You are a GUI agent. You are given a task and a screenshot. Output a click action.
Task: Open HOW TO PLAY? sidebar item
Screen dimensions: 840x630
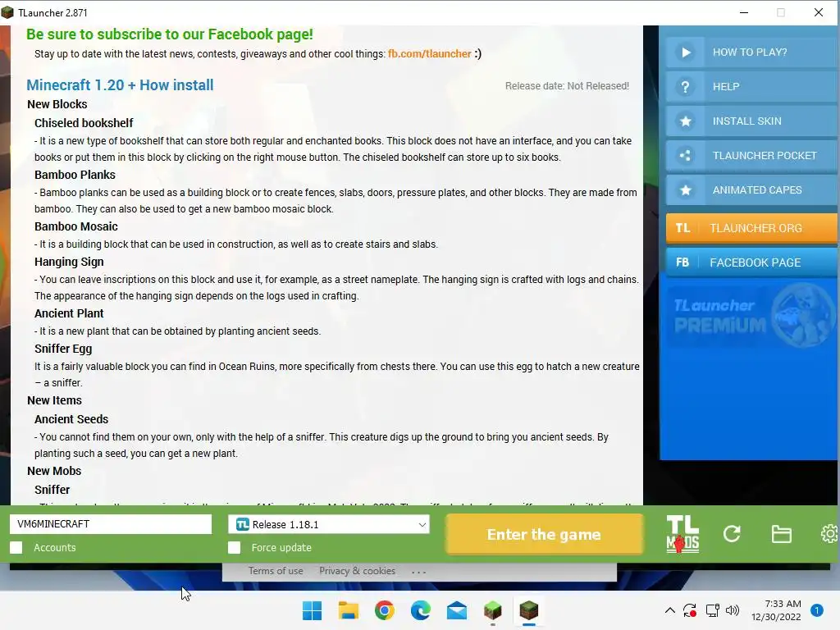click(751, 52)
